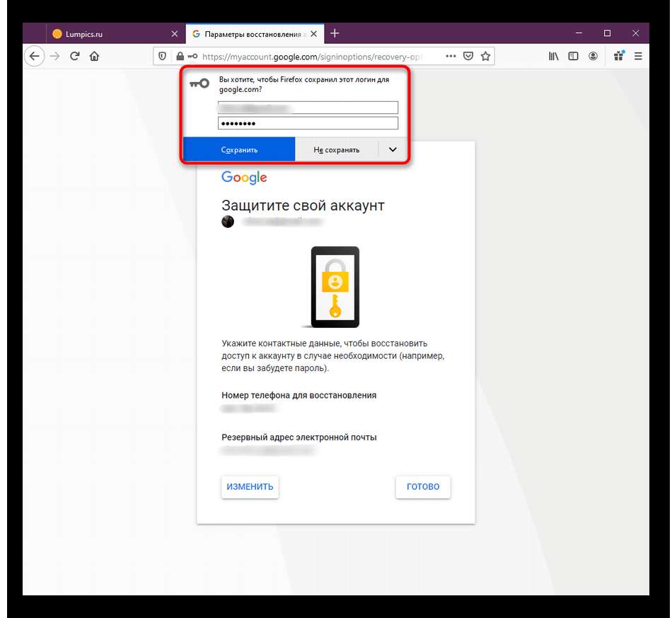The image size is (672, 618).
Task: Click the forward navigation arrow
Action: pyautogui.click(x=55, y=56)
